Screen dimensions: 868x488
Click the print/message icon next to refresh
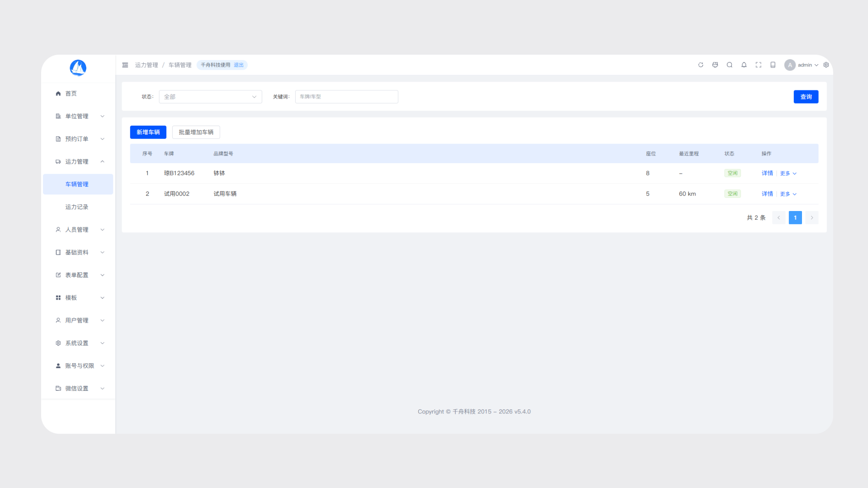715,65
